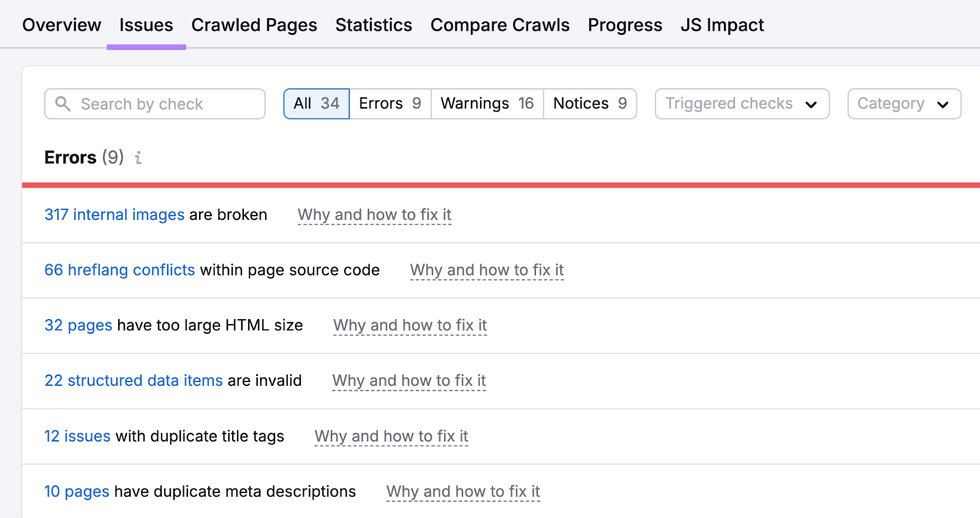The height and width of the screenshot is (518, 980).
Task: Open the 66 hreflang conflicts link
Action: click(x=119, y=270)
